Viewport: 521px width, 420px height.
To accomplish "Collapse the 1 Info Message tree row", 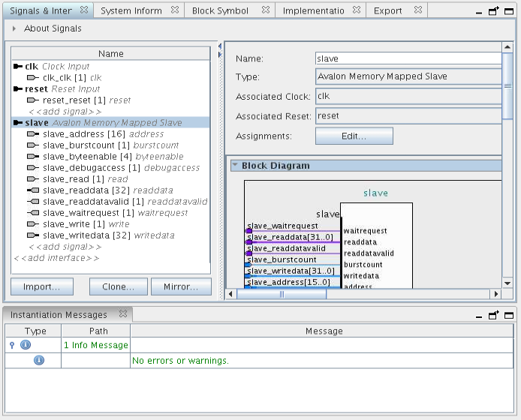I will tap(11, 345).
